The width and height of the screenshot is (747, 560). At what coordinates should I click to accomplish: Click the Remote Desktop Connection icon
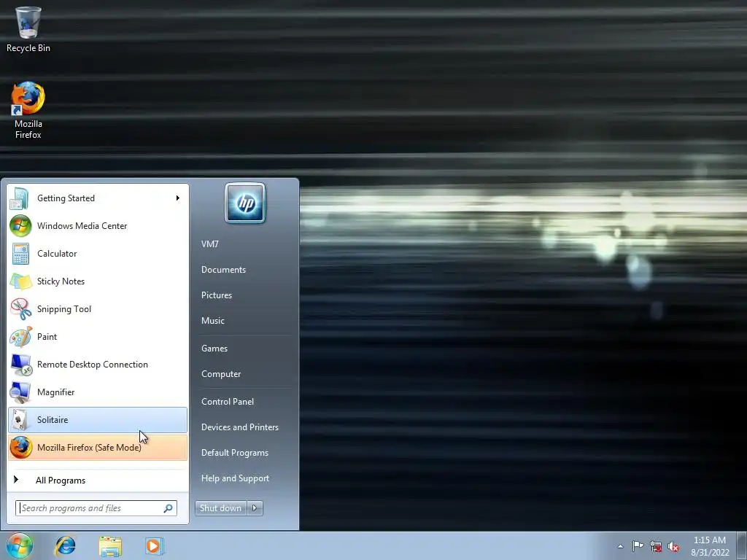tap(21, 365)
